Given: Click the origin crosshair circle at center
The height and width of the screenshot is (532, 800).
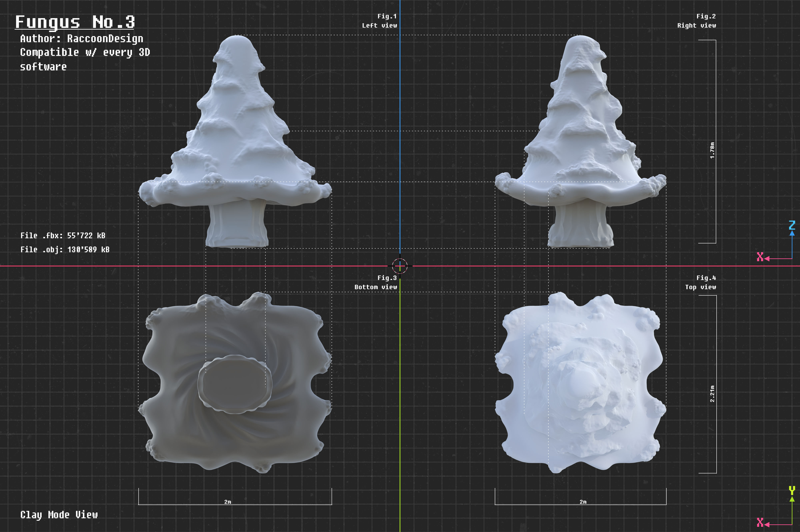Looking at the screenshot, I should (400, 266).
